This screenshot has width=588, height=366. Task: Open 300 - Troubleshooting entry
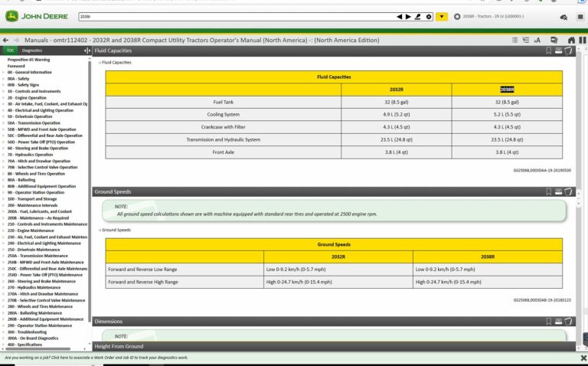[27, 332]
